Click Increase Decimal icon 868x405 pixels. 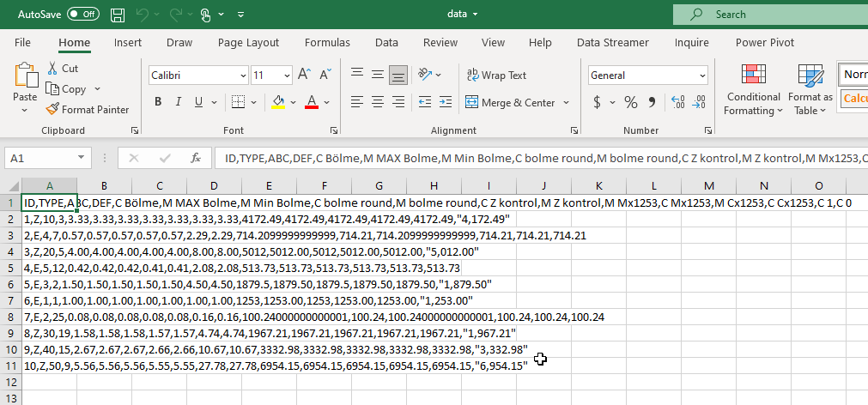coord(678,102)
